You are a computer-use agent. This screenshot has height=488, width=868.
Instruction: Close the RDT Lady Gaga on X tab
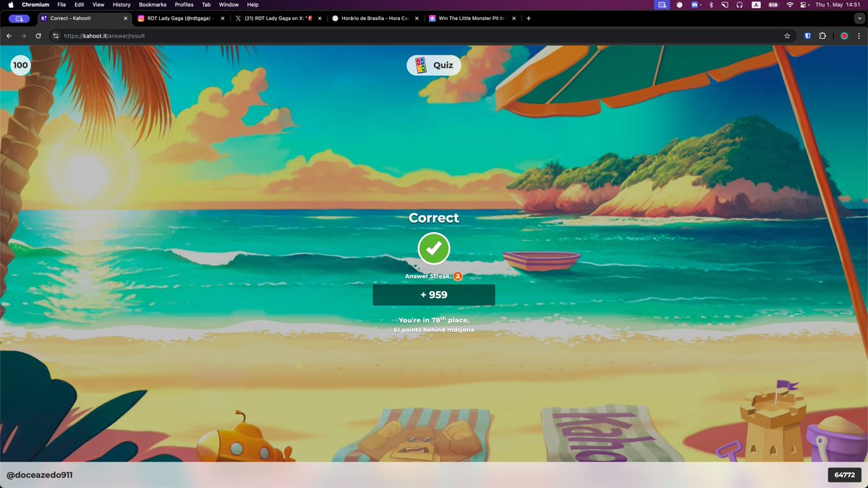319,18
